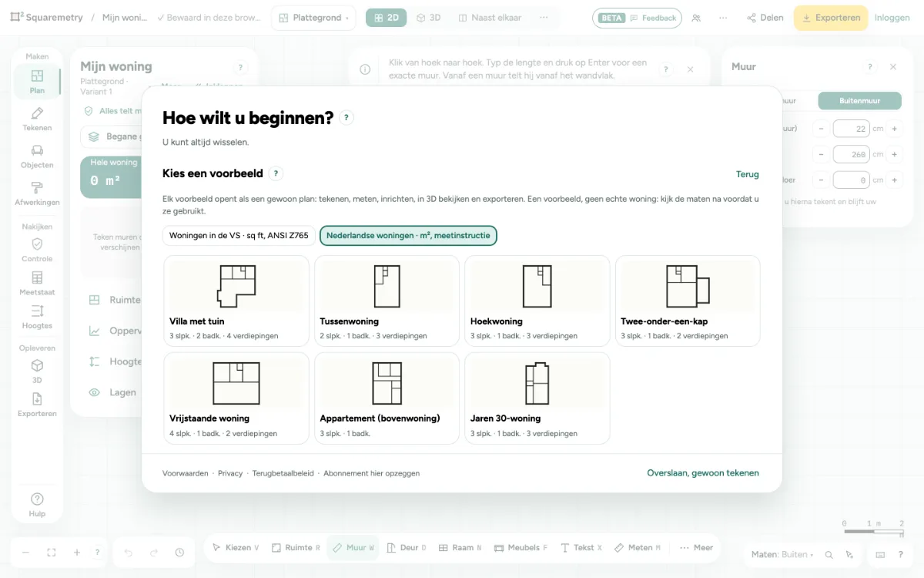The width and height of the screenshot is (924, 578).
Task: Select the Kiezen selection tool
Action: tap(236, 548)
